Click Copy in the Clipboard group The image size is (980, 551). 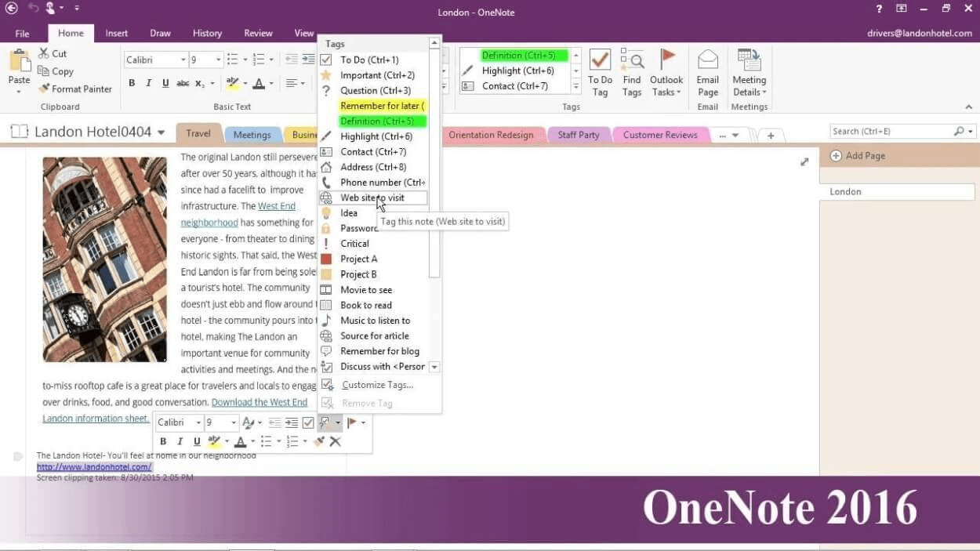click(x=56, y=71)
